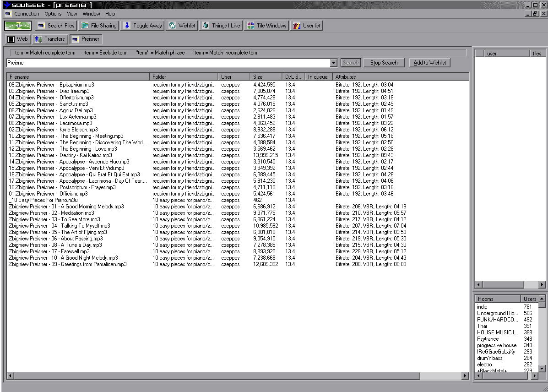Sort results by Filename column

coord(78,76)
